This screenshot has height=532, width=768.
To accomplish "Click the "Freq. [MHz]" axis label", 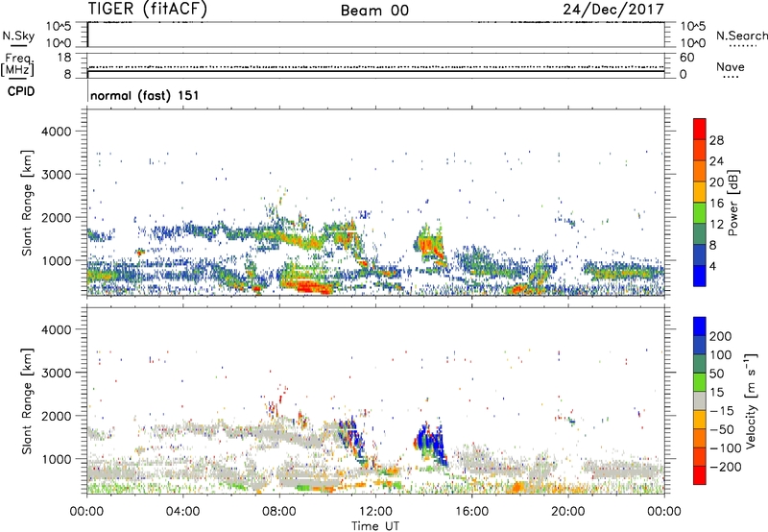I will point(17,64).
